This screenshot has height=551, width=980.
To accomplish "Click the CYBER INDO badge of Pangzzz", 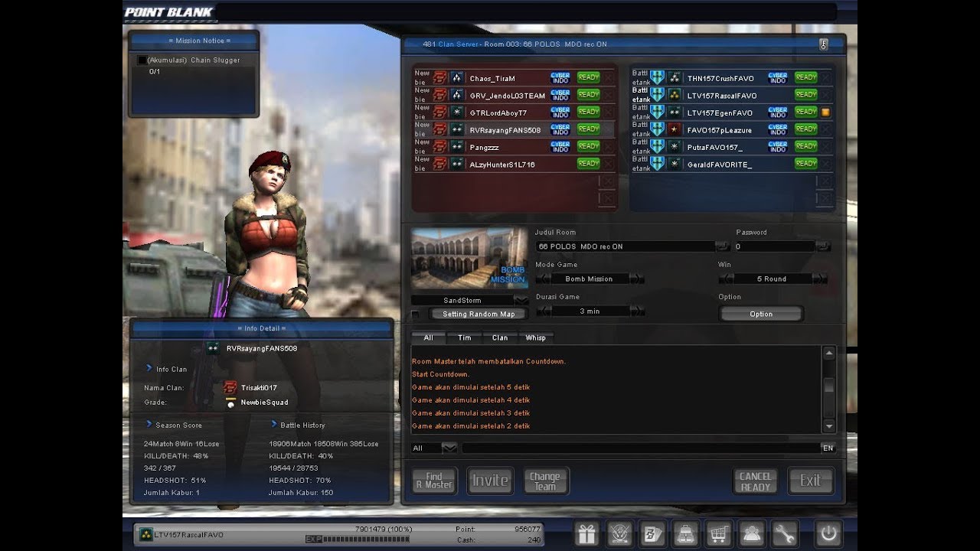I will point(560,146).
